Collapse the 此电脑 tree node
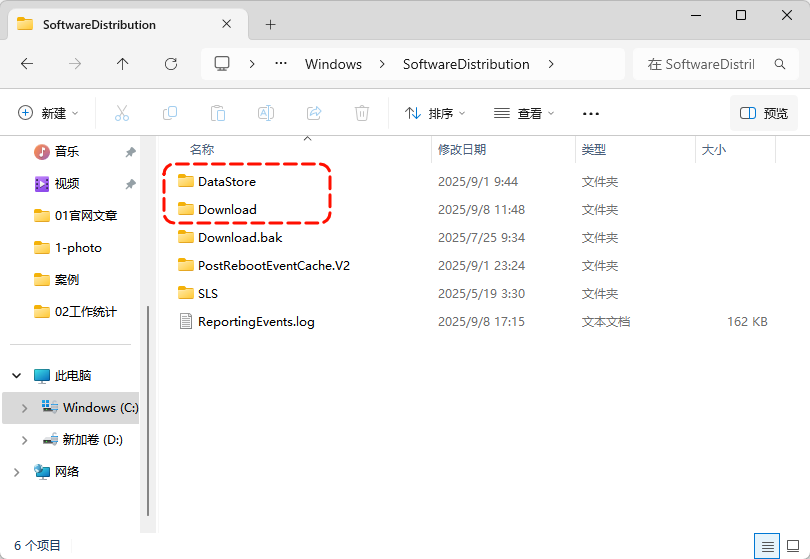The height and width of the screenshot is (559, 810). (x=17, y=376)
